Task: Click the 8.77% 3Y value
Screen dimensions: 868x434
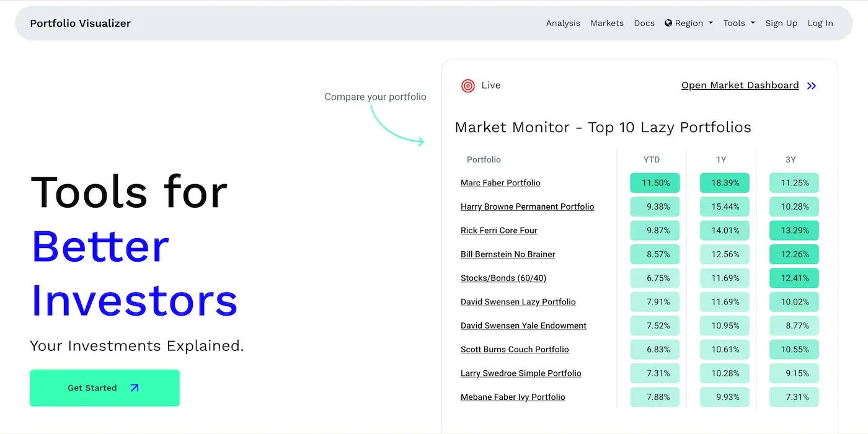Action: [x=794, y=325]
